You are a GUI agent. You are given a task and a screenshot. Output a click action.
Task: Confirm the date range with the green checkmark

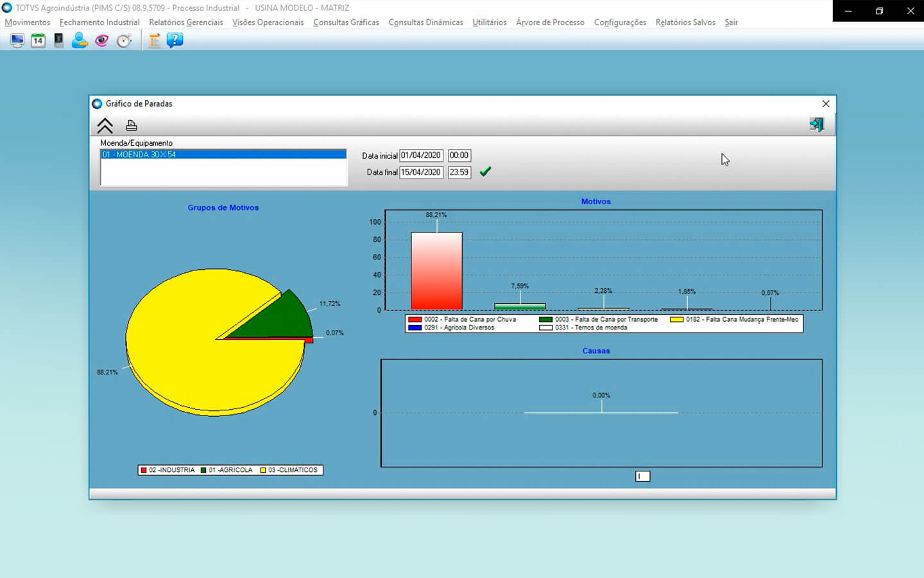coord(485,171)
